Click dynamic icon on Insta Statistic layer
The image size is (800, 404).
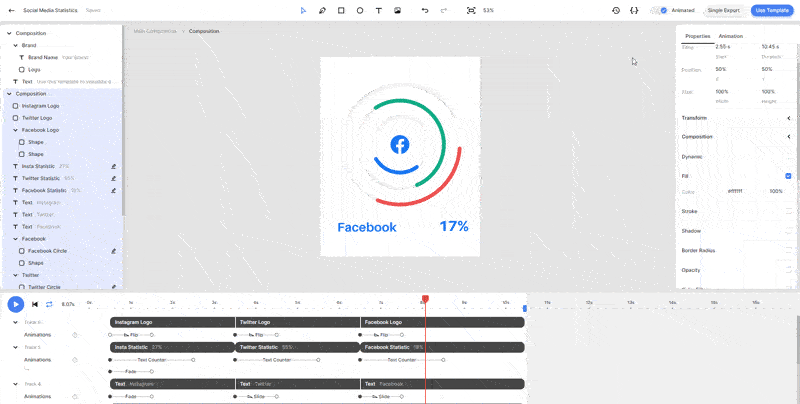coord(114,166)
